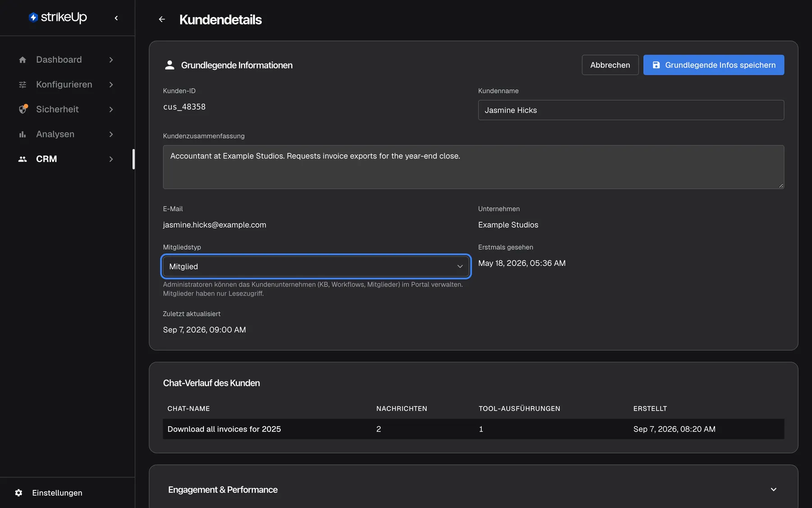The width and height of the screenshot is (812, 508).
Task: Expand the Dashboard submenu chevron
Action: (111, 60)
